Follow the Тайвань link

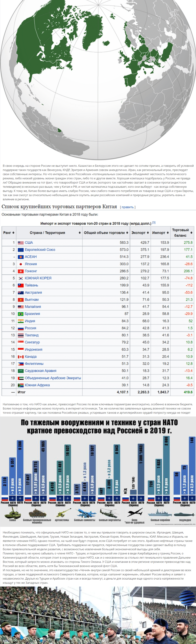[31, 285]
